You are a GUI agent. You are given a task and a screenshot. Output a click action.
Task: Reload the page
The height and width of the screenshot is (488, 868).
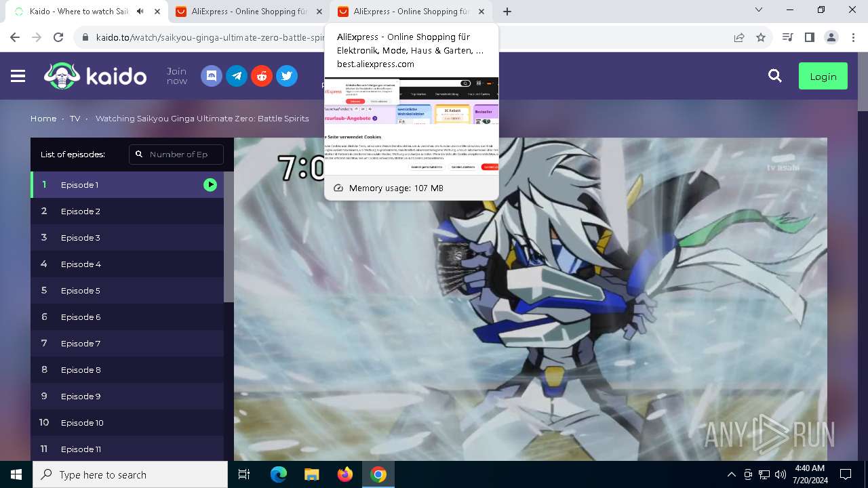(x=58, y=38)
